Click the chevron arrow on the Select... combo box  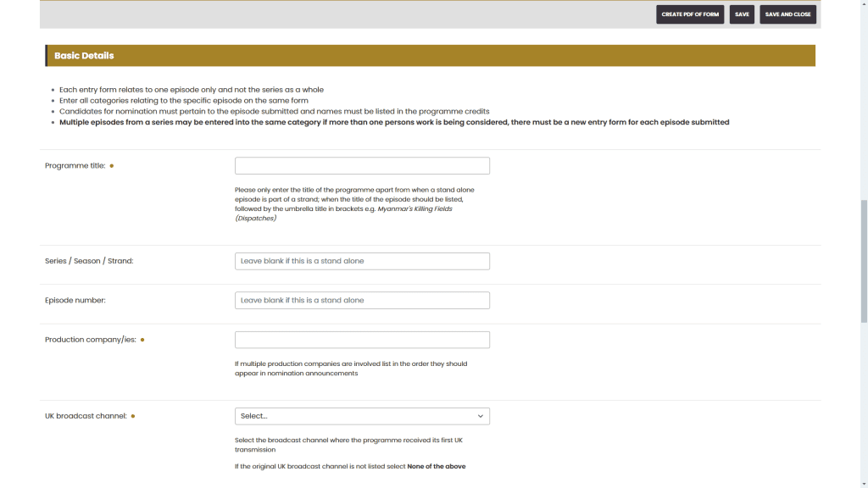tap(481, 416)
